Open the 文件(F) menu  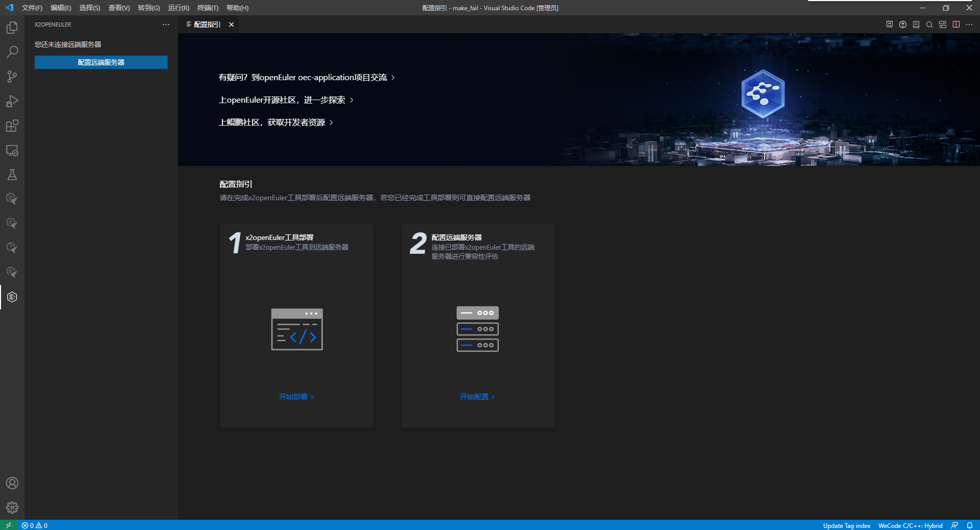pyautogui.click(x=32, y=8)
